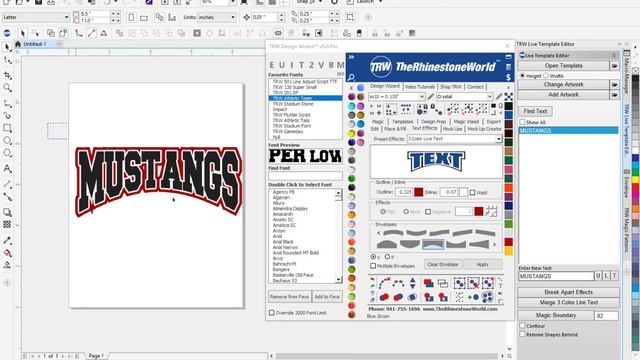Select the Pick tool in CorelDRAW toolbox
Image resolution: width=640 pixels, height=360 pixels.
7,47
